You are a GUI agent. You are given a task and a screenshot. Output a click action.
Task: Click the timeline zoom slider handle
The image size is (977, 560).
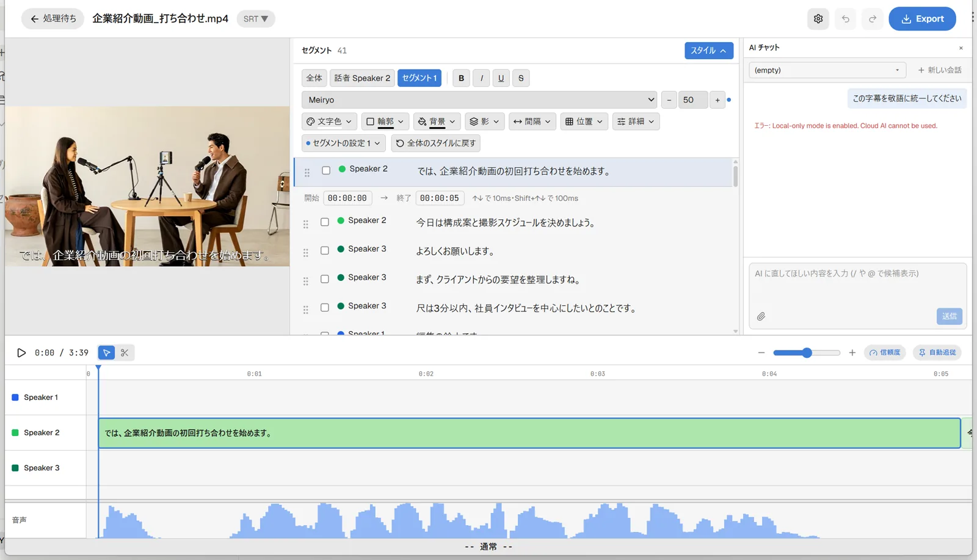[807, 353]
